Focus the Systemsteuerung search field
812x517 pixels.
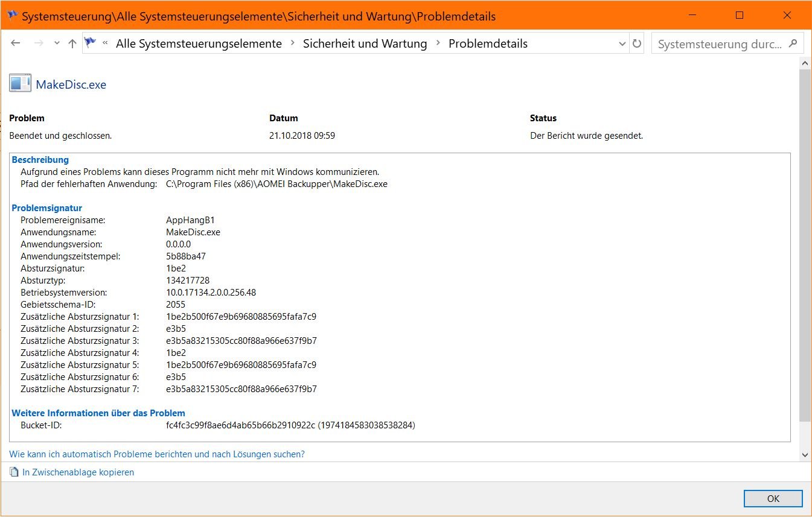pos(718,44)
